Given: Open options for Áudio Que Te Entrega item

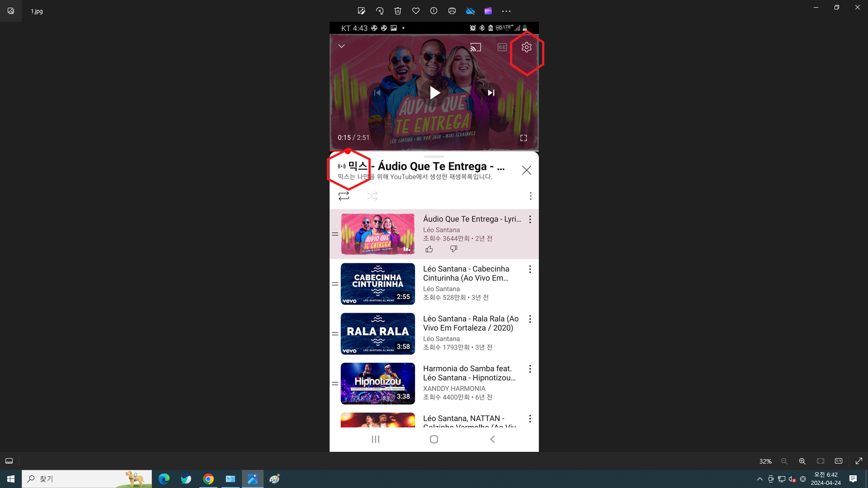Looking at the screenshot, I should click(x=530, y=220).
